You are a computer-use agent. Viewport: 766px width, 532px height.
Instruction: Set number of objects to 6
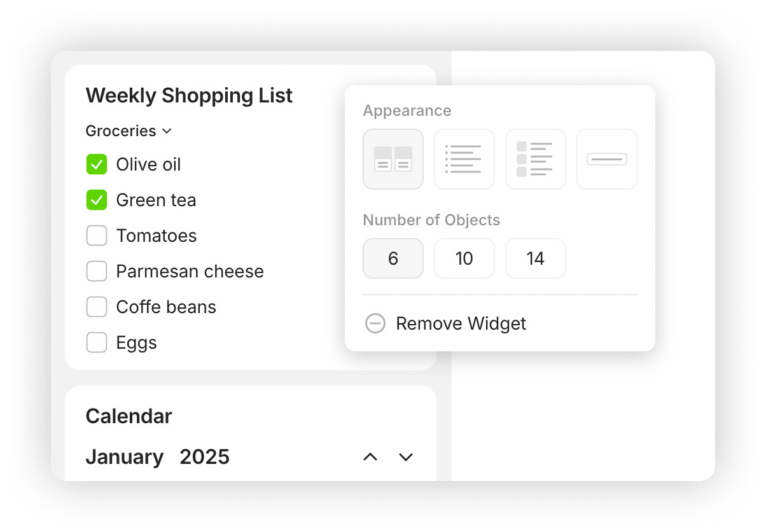click(393, 258)
